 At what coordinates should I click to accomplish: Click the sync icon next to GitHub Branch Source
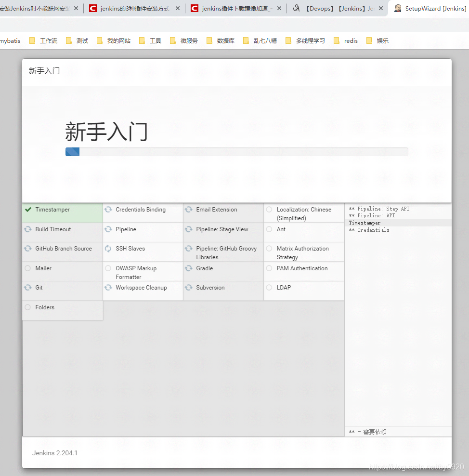point(28,249)
